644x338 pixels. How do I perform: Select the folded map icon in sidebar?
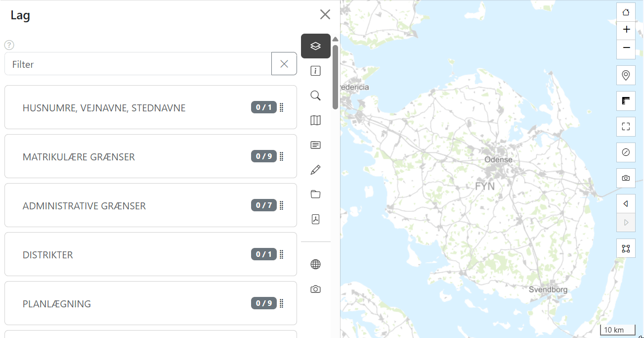pyautogui.click(x=315, y=120)
